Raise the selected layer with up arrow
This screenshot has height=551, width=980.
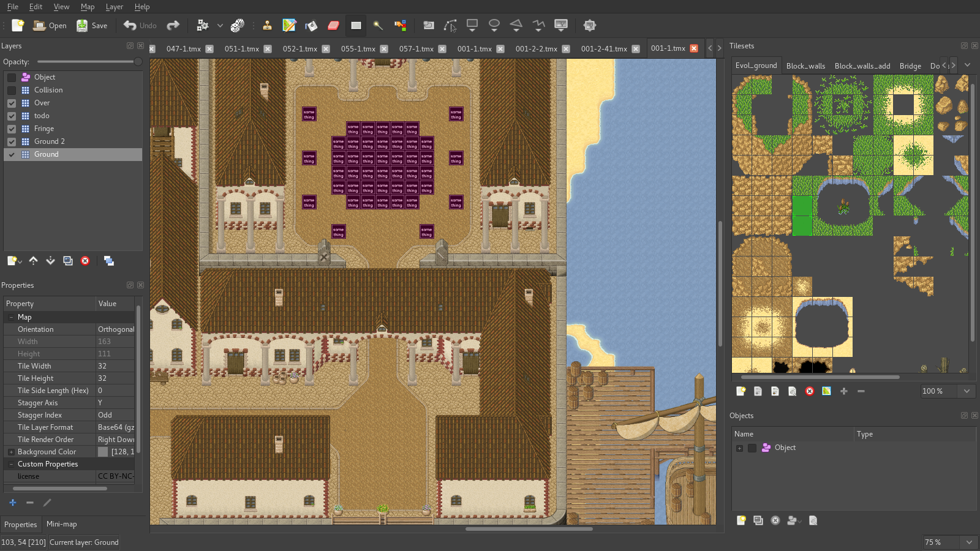(33, 261)
